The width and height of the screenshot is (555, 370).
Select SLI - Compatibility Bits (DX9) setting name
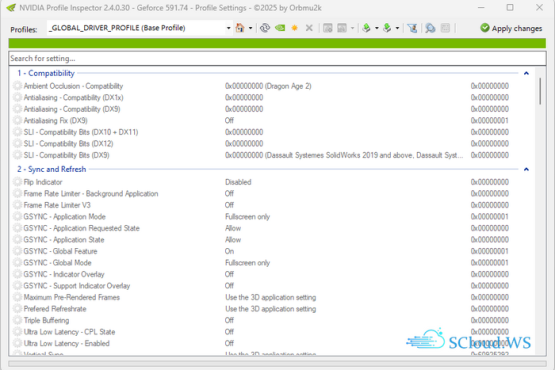[67, 155]
